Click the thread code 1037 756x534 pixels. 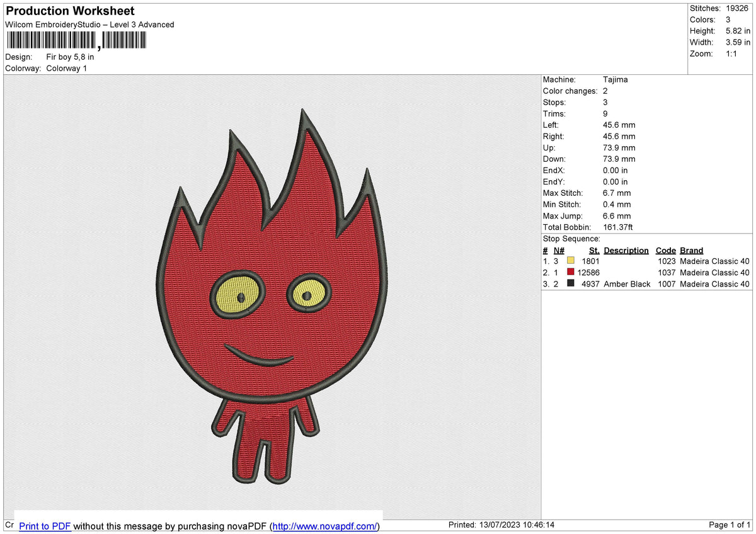pos(667,273)
